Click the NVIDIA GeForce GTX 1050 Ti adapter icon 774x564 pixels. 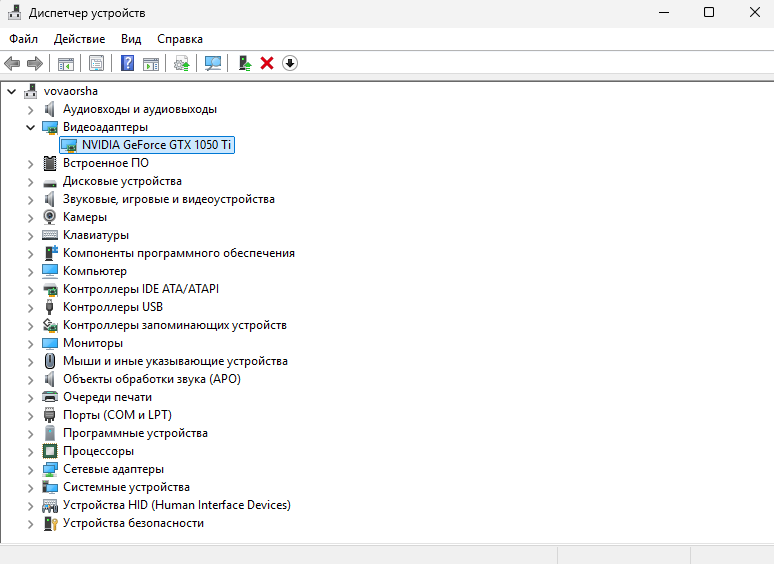(x=69, y=145)
